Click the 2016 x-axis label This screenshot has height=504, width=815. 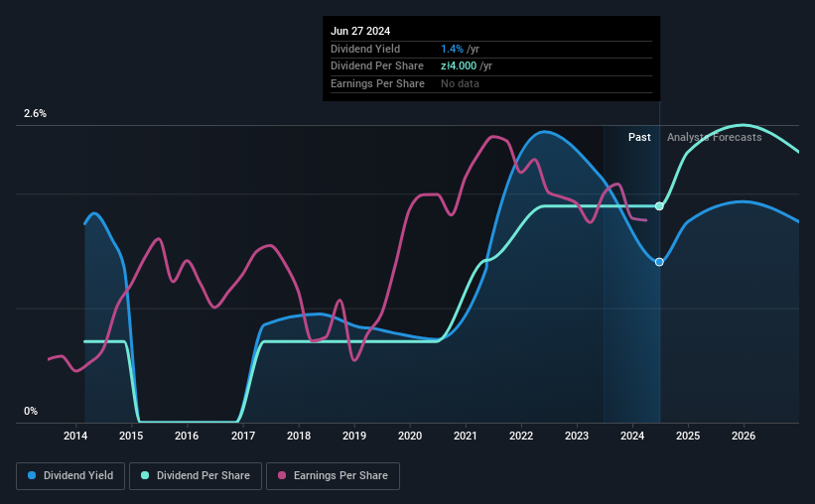187,436
